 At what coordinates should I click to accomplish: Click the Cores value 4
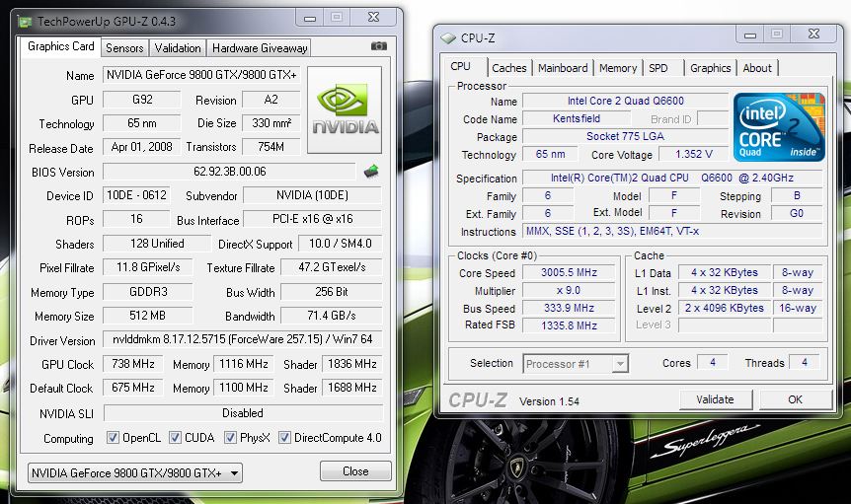713,362
